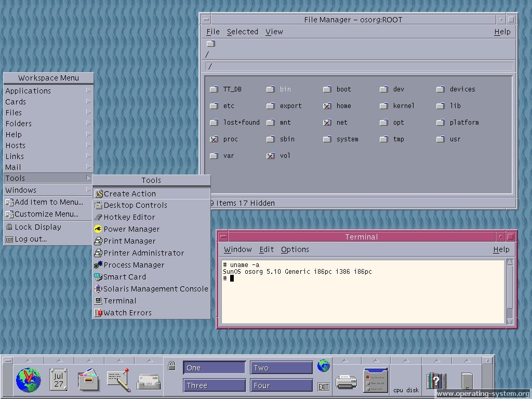Click the padlock lock icon in panel
Screen dimensions: 532x399
coord(171,366)
